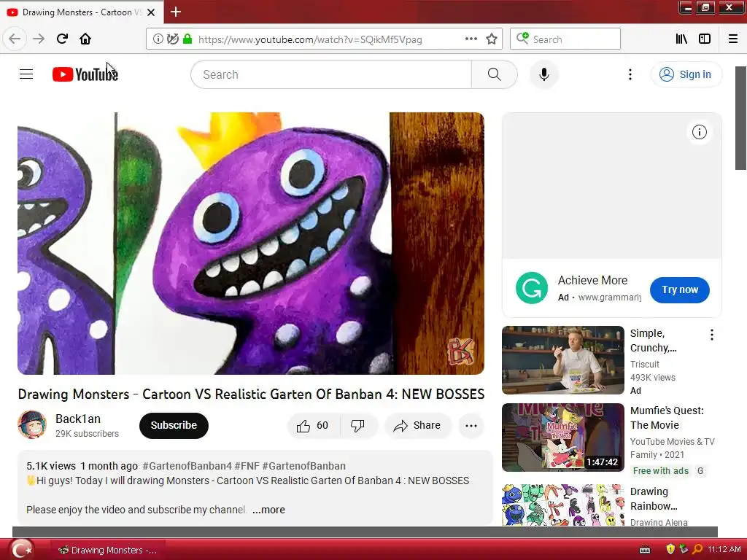747x560 pixels.
Task: Open the #FNF hashtag link
Action: 247,466
